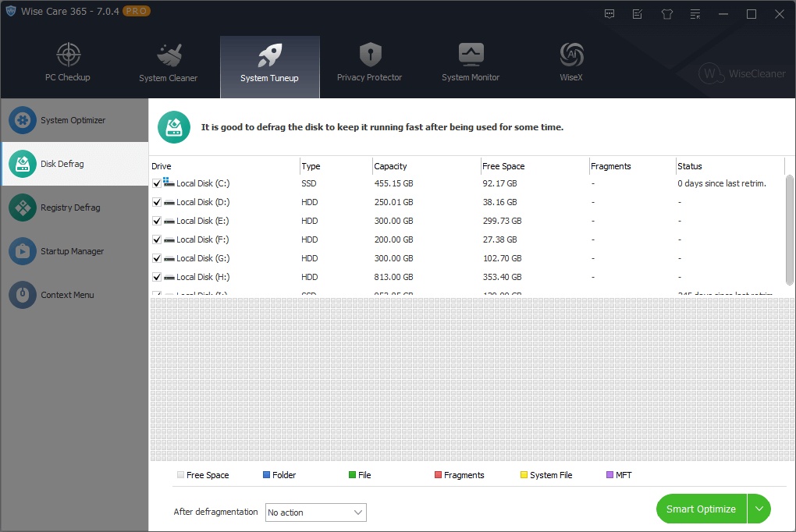Open Context Menu in sidebar
796x532 pixels.
pyautogui.click(x=75, y=295)
